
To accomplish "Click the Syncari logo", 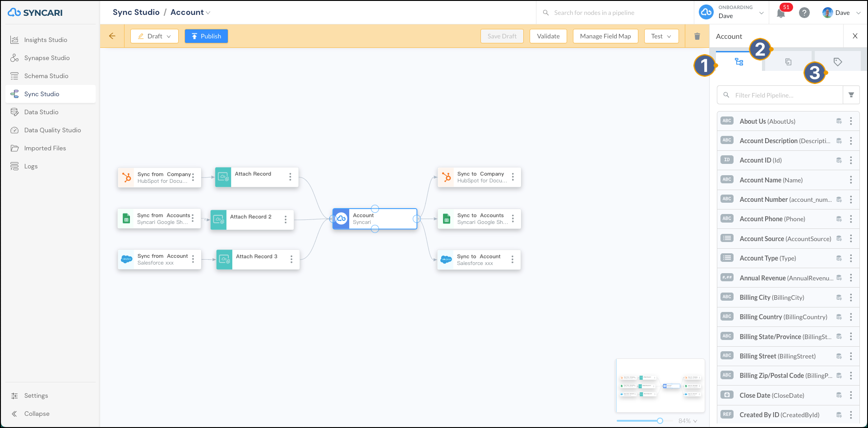I will point(35,13).
